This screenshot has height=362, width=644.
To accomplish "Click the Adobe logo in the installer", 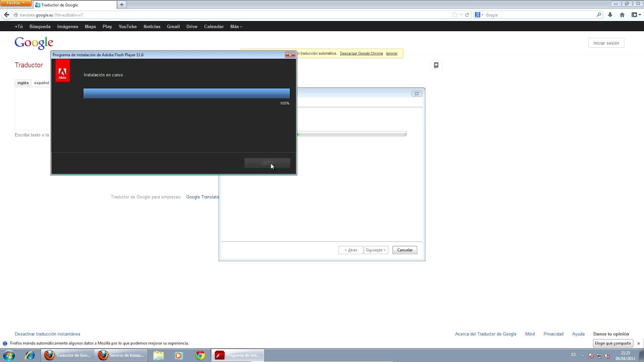I will [62, 71].
